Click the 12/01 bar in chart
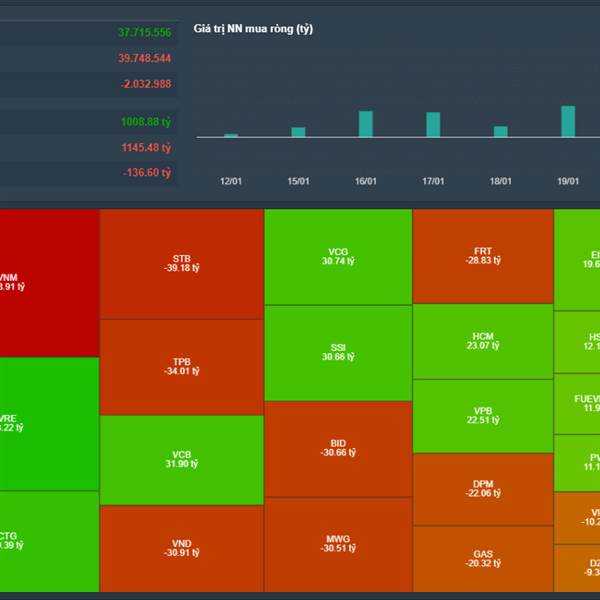The height and width of the screenshot is (600, 600). point(231,135)
